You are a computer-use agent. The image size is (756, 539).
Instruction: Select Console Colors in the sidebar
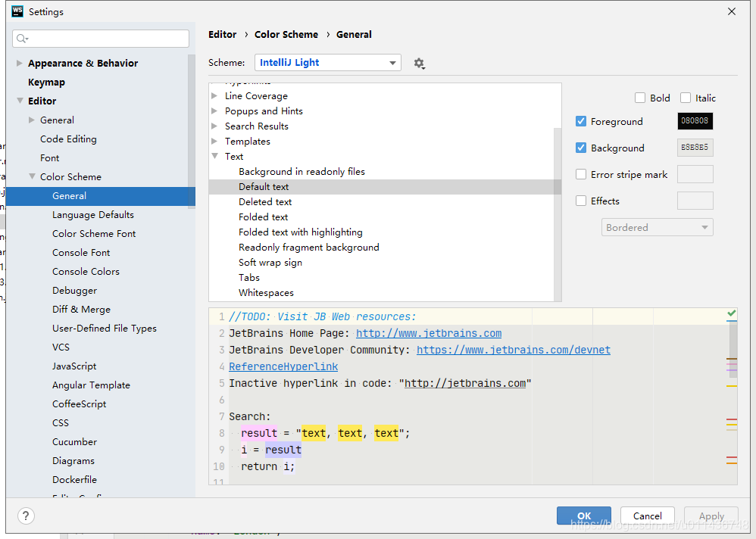click(86, 271)
